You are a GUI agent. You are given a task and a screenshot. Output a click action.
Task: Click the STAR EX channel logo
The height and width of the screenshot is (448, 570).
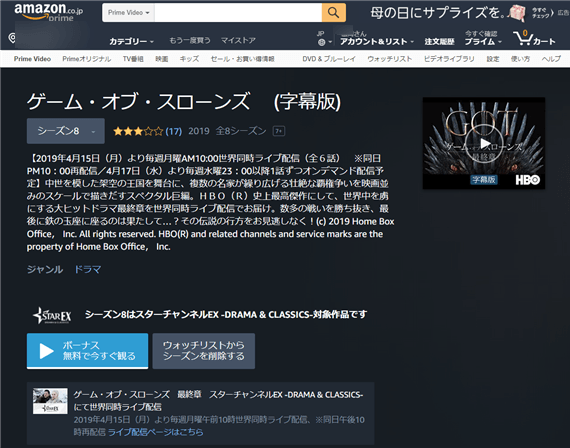pyautogui.click(x=52, y=315)
